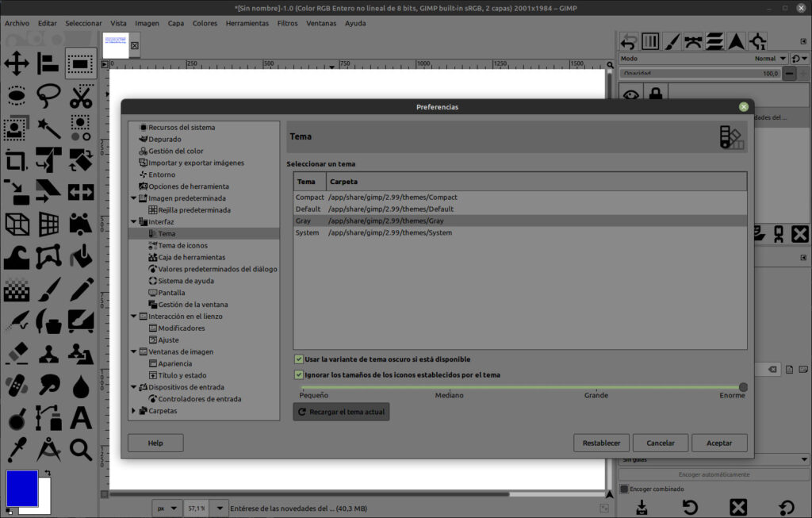Click the Help button in Preferencias
The height and width of the screenshot is (518, 812).
[155, 443]
